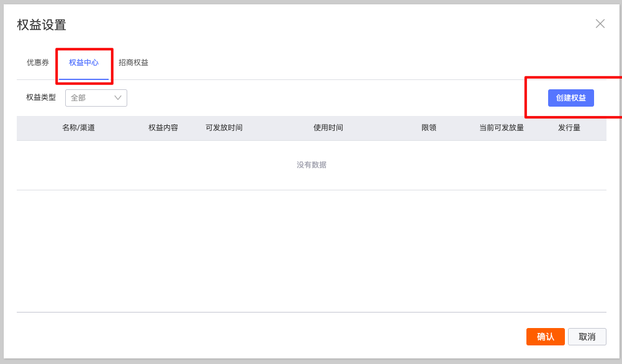The height and width of the screenshot is (364, 622).
Task: Click the 限领 column header
Action: tap(429, 128)
